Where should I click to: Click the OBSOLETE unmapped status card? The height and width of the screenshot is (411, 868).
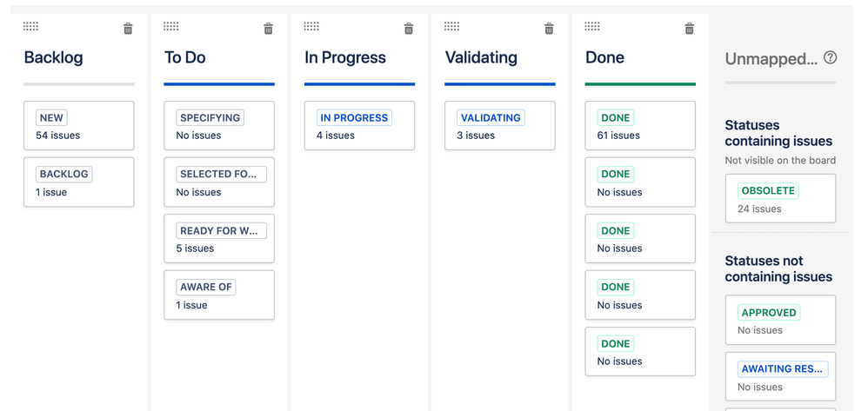[x=780, y=199]
